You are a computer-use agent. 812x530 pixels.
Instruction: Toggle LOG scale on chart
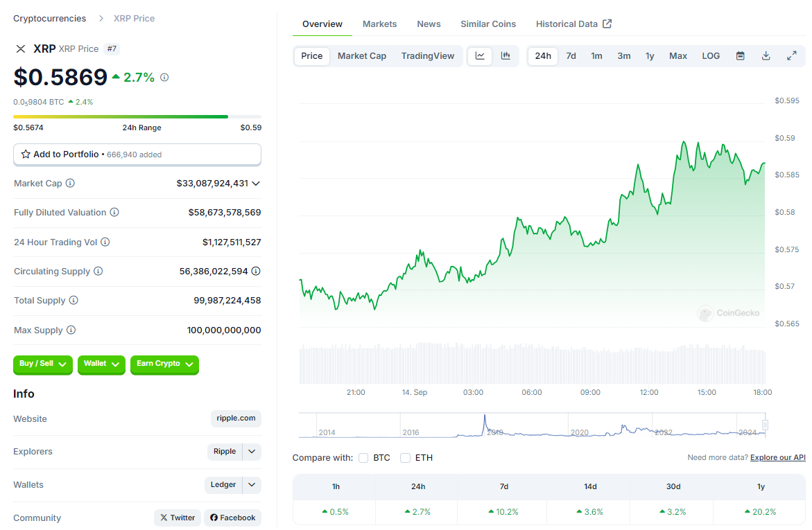tap(711, 56)
